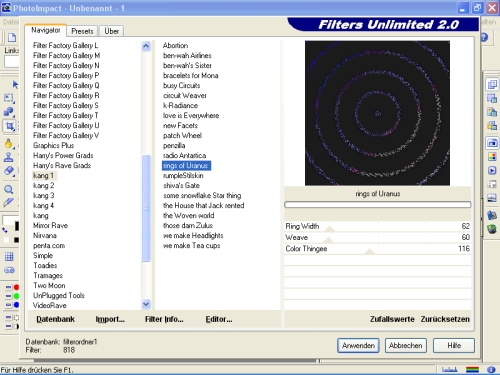Click the globe icon in right panel
500x375 pixels.
tap(492, 229)
